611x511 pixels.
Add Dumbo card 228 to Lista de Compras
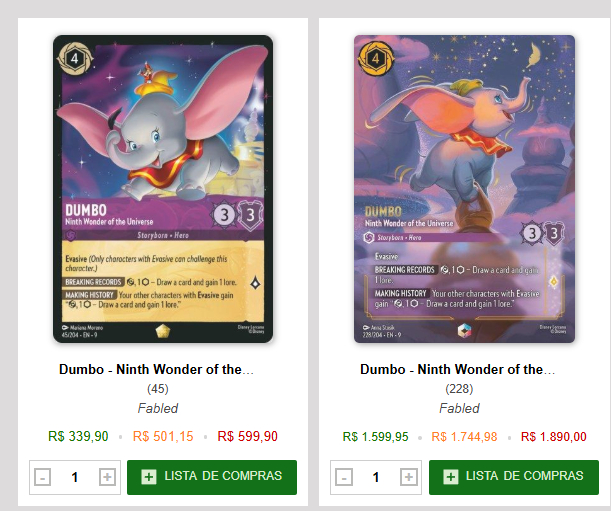(514, 477)
